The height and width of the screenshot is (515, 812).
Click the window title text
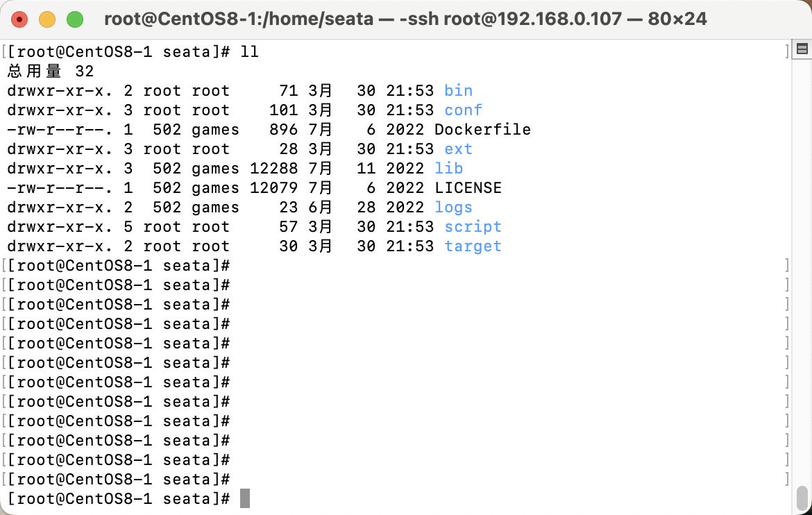pos(405,19)
